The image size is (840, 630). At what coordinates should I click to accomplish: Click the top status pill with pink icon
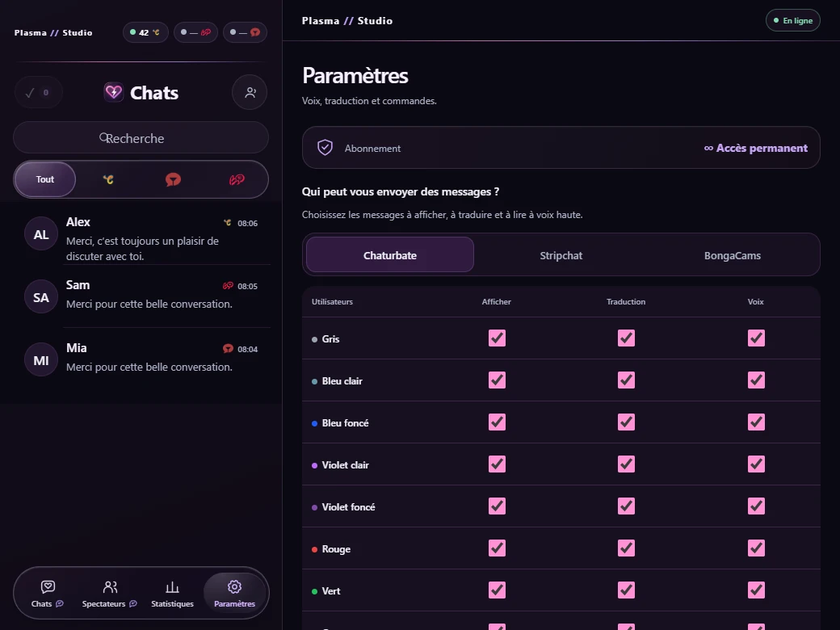coord(195,32)
